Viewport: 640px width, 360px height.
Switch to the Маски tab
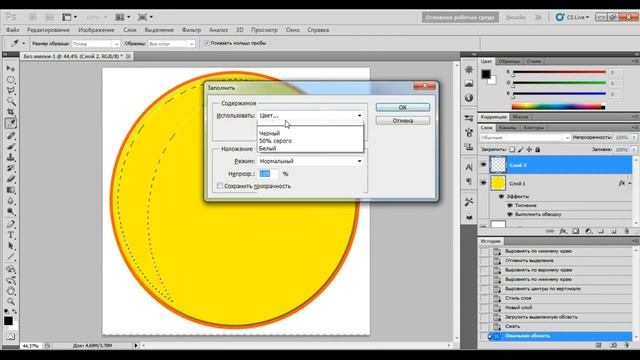[x=520, y=117]
